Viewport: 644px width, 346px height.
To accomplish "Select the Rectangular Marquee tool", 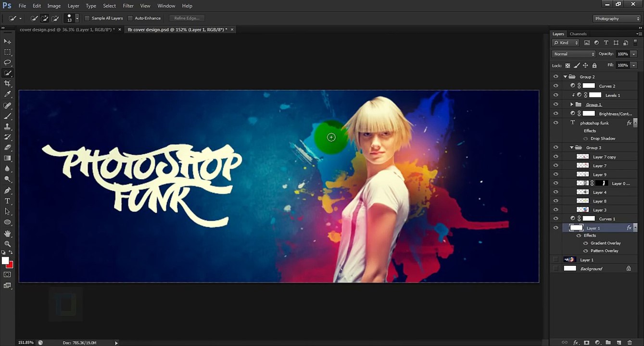I will 8,52.
